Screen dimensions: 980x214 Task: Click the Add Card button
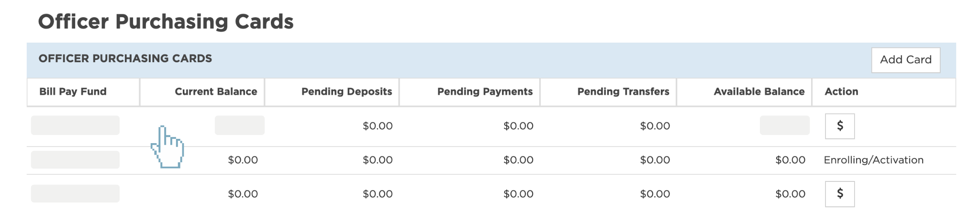(x=905, y=60)
